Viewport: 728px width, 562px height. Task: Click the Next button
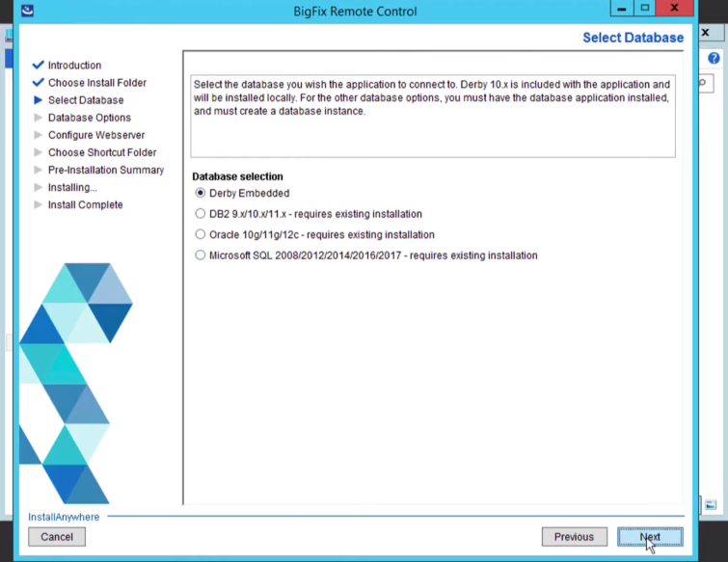coord(650,537)
